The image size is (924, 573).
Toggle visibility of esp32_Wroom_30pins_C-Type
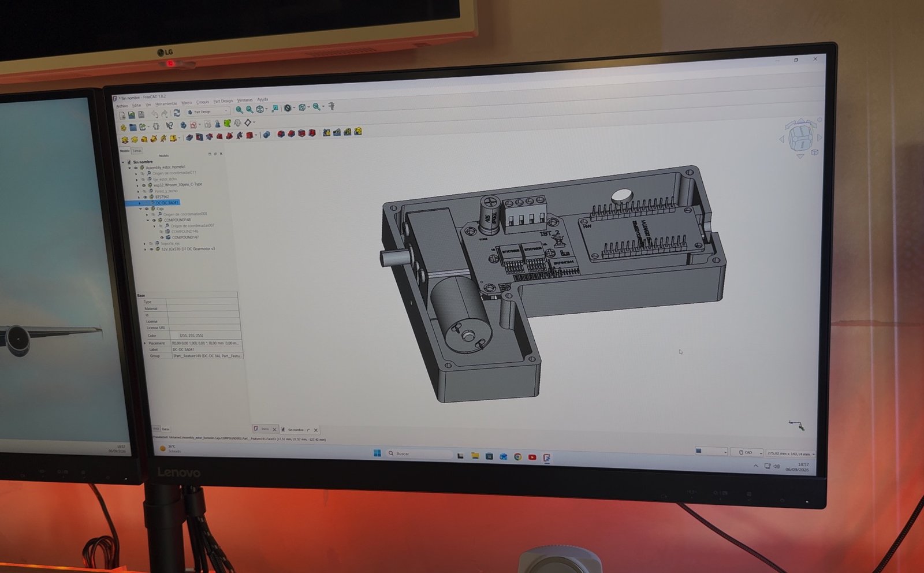coord(144,185)
